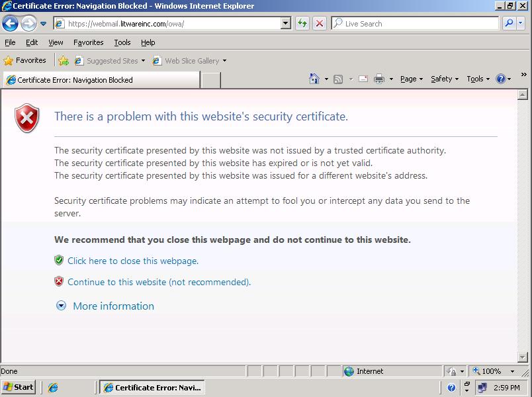Screen dimensions: 532x397
Task: Add to Favorites Bar star icon
Action: [x=64, y=61]
